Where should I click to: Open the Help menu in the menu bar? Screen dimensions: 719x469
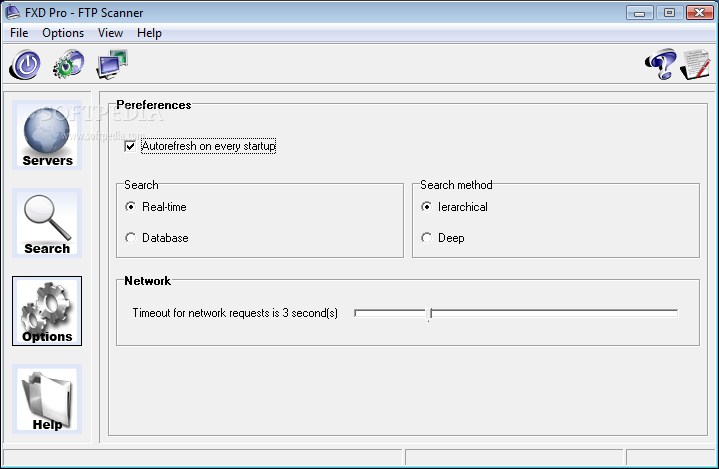tap(149, 33)
